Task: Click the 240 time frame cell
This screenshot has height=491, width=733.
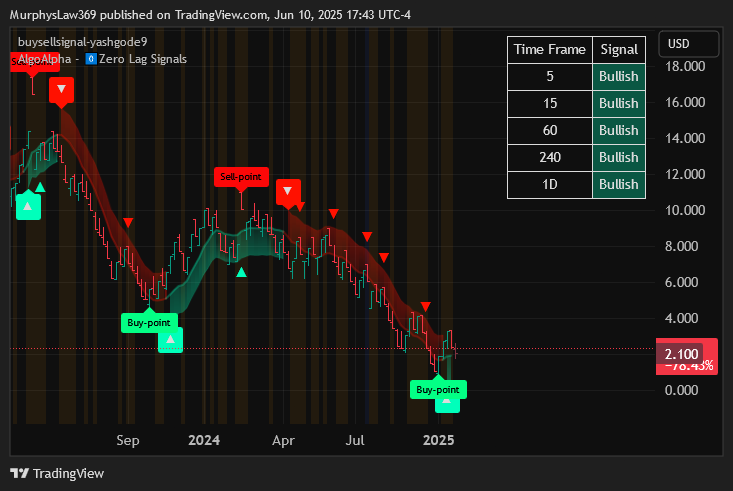Action: [550, 158]
